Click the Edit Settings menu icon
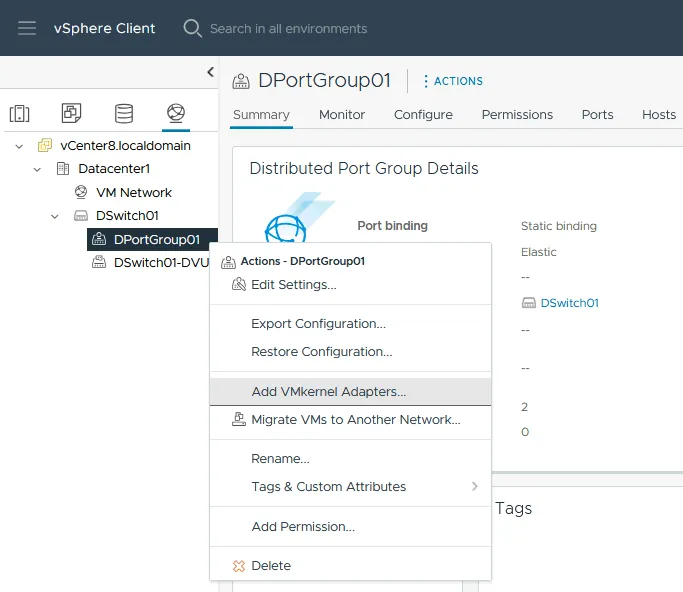 (239, 284)
